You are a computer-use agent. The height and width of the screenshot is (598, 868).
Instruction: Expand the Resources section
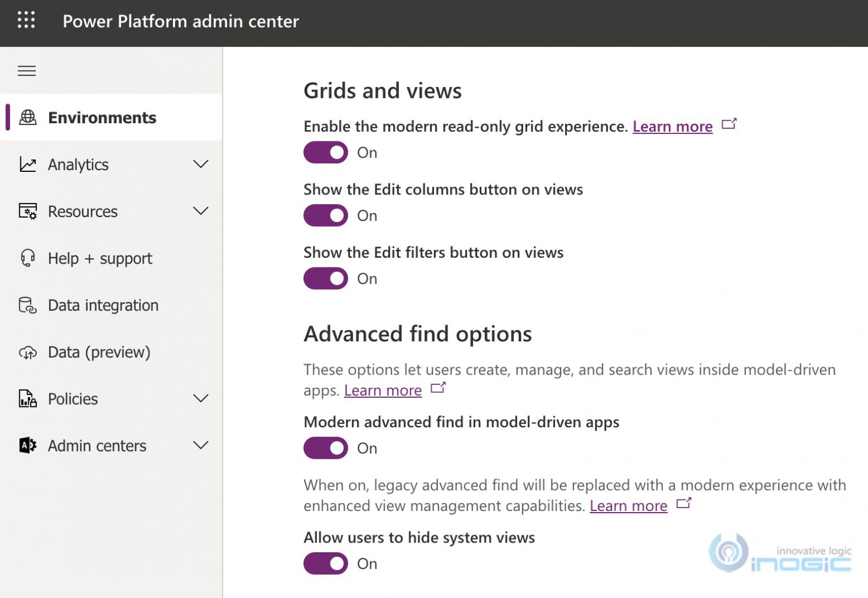(x=201, y=211)
